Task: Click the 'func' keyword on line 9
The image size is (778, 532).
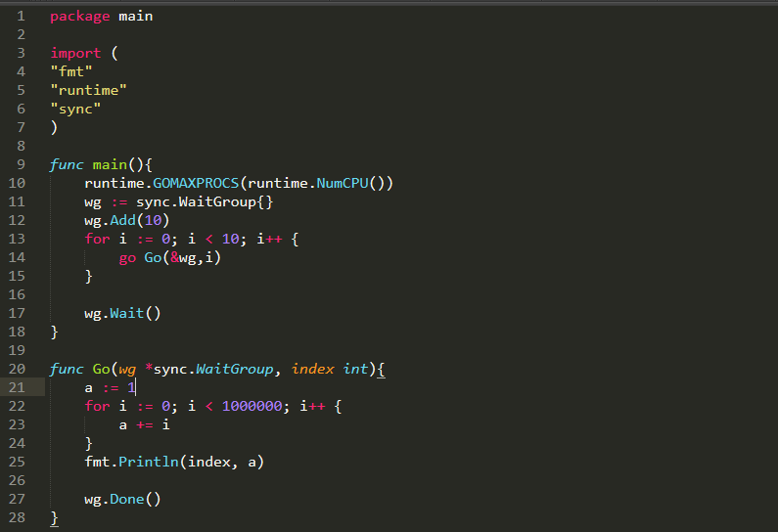Action: 67,164
